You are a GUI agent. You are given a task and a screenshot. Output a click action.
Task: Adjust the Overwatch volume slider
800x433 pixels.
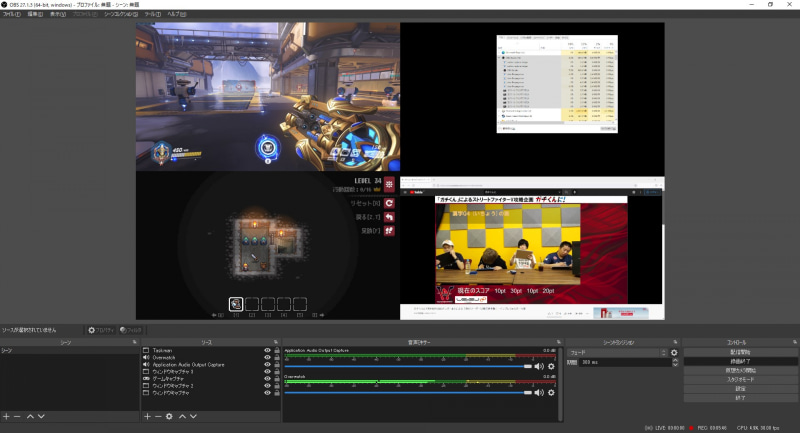(408, 392)
